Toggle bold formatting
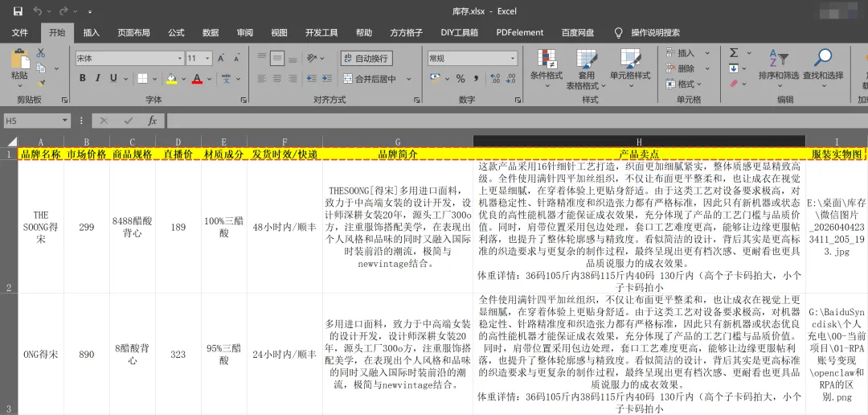This screenshot has height=415, width=868. pos(83,78)
